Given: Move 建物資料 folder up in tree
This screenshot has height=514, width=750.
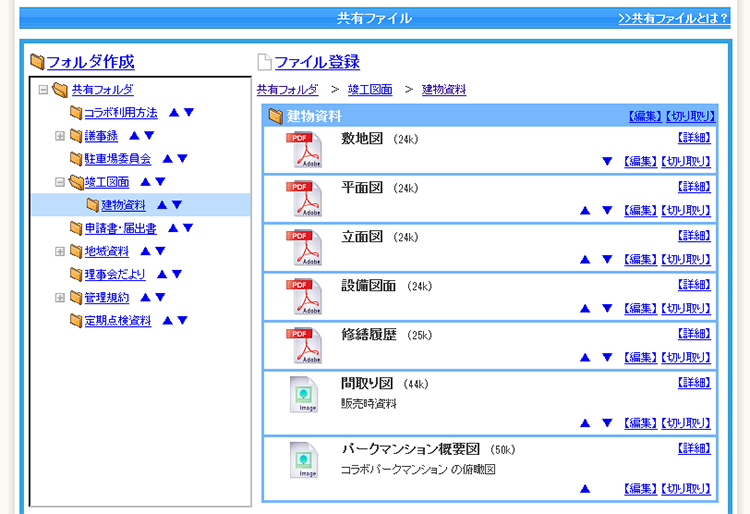Looking at the screenshot, I should [x=162, y=205].
